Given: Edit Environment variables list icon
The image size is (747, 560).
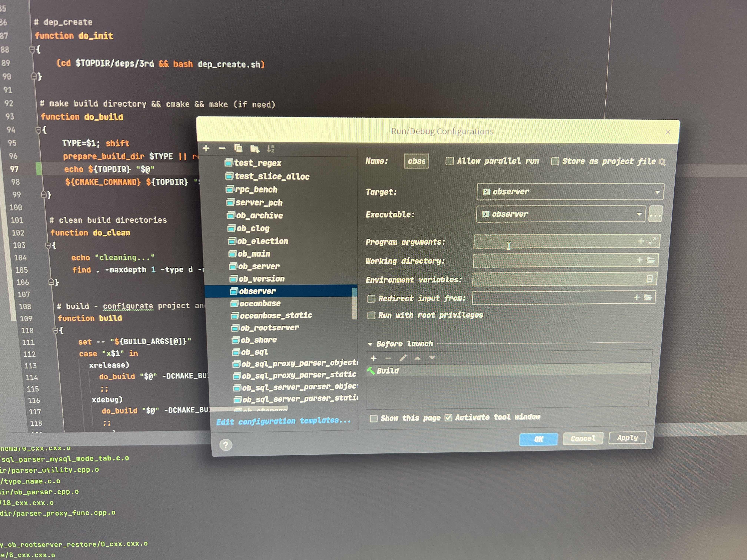Looking at the screenshot, I should [649, 279].
